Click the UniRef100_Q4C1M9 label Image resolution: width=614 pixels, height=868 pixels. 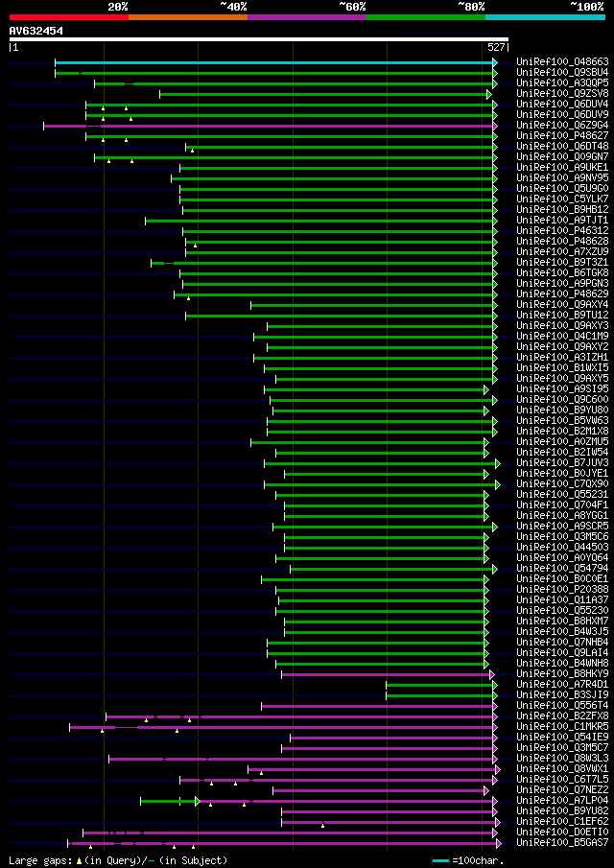pos(562,336)
